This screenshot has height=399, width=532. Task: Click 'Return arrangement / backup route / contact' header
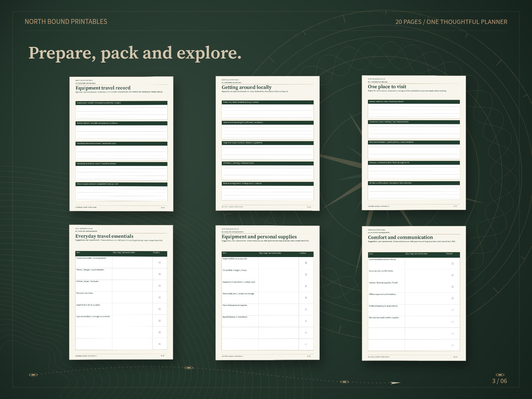click(x=268, y=184)
